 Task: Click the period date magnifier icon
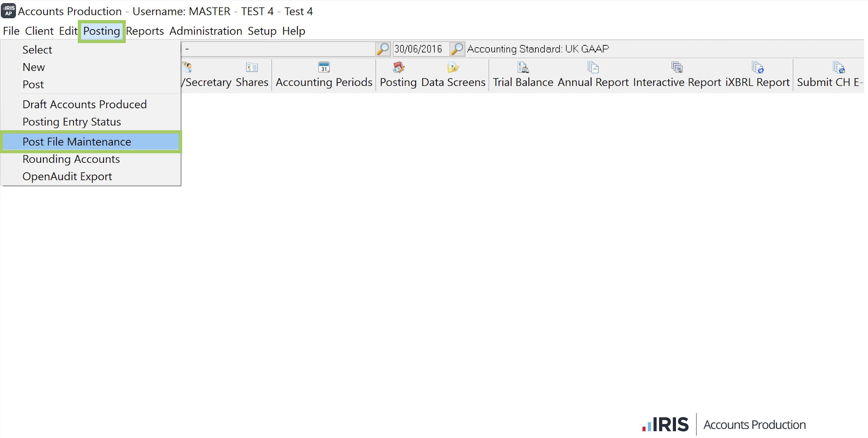(457, 49)
